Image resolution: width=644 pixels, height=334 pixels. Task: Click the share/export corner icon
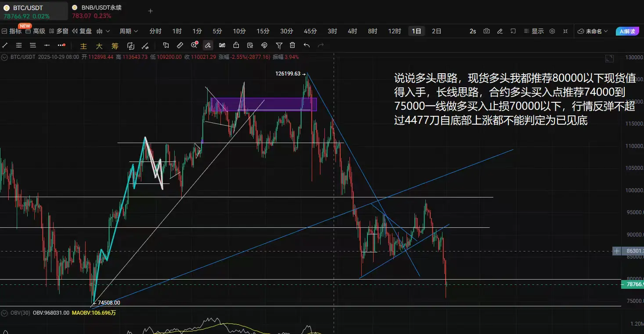point(513,31)
